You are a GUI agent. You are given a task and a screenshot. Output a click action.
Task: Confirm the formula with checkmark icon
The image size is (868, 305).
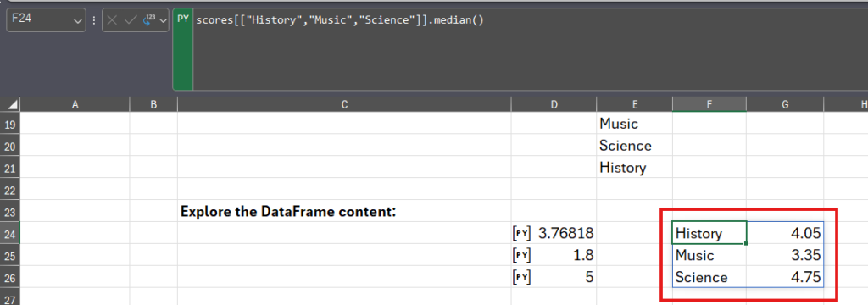131,20
